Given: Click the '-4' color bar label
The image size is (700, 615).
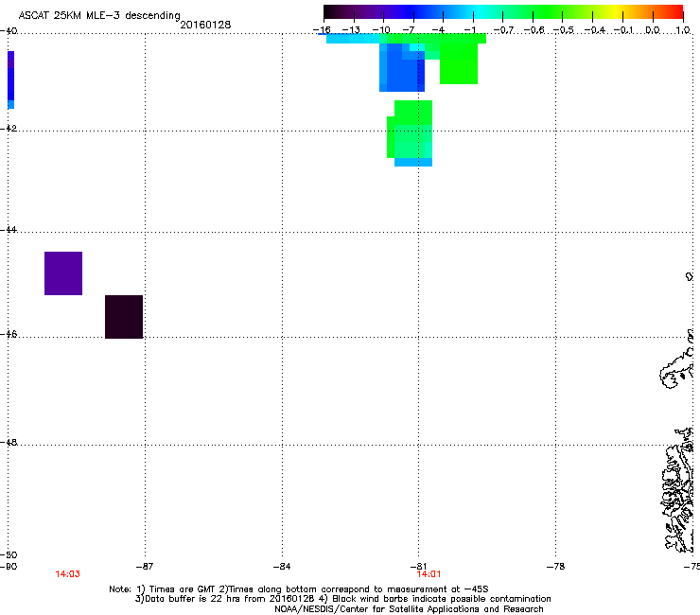Looking at the screenshot, I should point(438,30).
